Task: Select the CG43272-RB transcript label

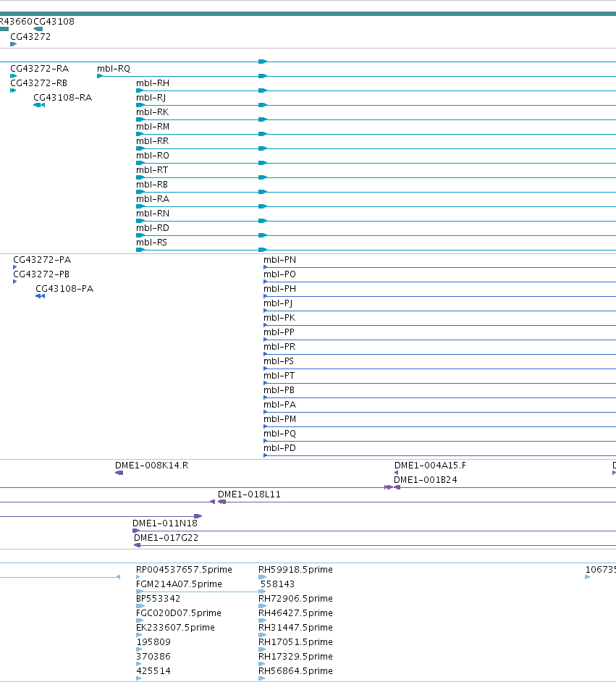Action: [x=38, y=83]
